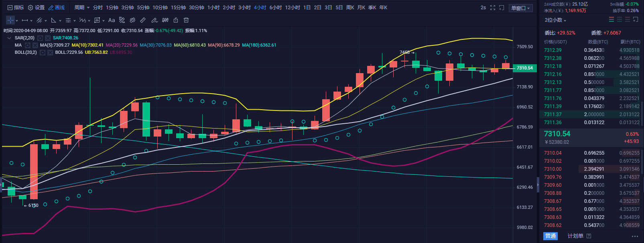The width and height of the screenshot is (644, 243).
Task: Click the help icon beside 计划单
Action: click(x=589, y=236)
